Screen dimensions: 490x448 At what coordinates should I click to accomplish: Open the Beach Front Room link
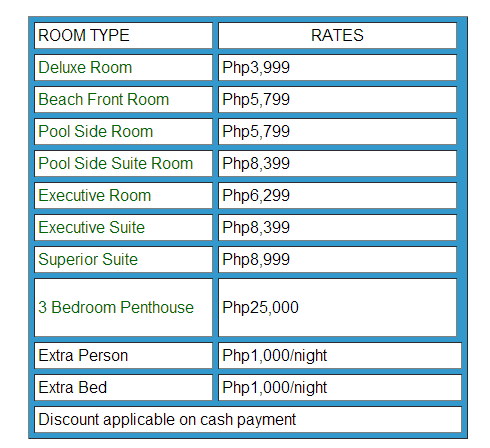click(x=104, y=99)
